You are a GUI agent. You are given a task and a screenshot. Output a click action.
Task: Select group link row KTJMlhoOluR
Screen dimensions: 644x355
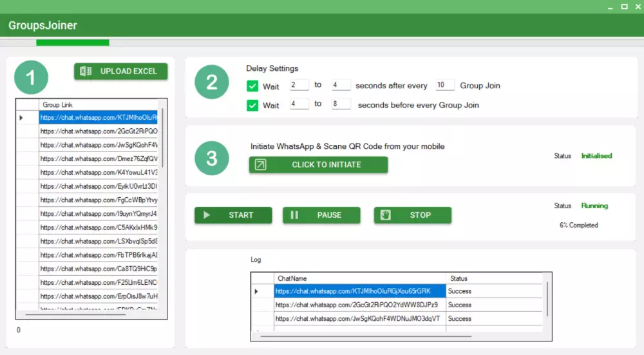pos(98,117)
